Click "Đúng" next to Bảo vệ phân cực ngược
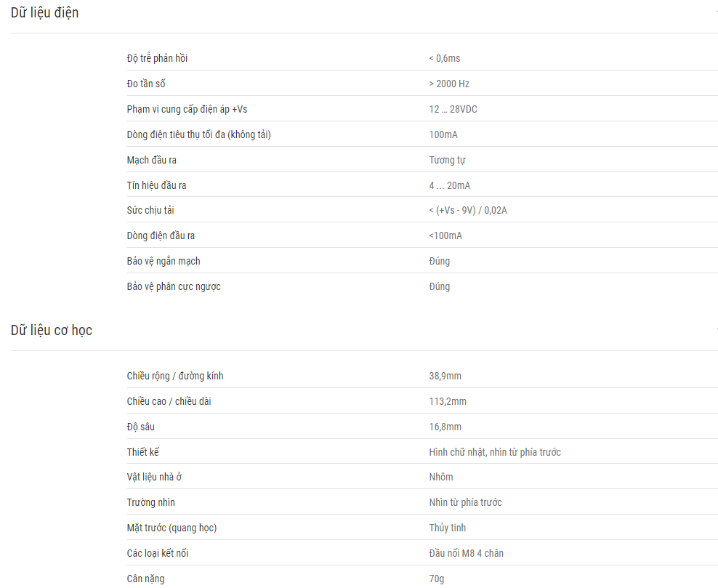The width and height of the screenshot is (718, 588). 440,286
